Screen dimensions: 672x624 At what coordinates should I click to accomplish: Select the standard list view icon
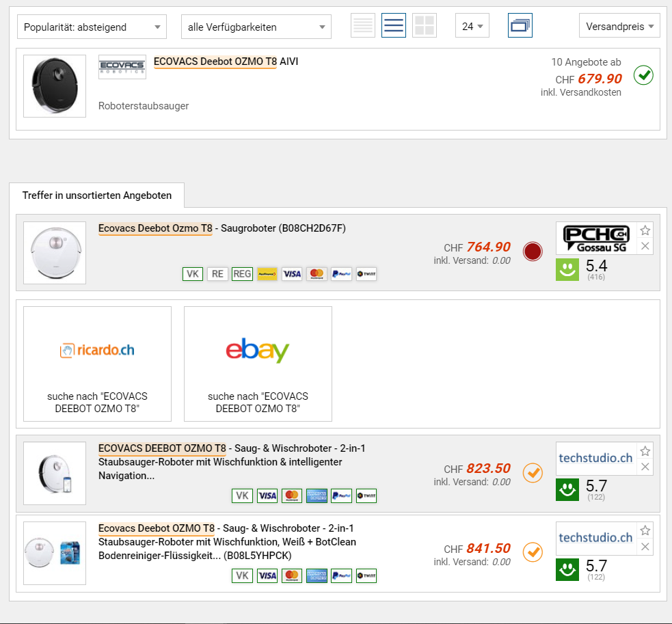pyautogui.click(x=394, y=26)
